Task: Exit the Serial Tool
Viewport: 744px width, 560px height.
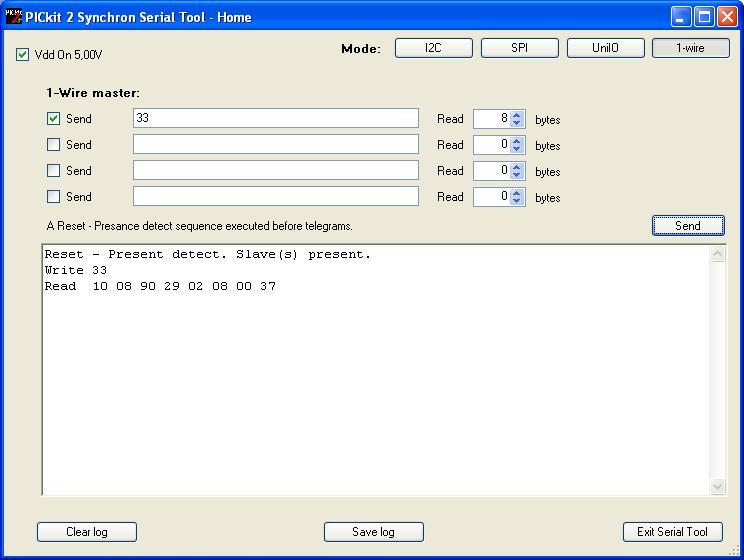Action: (x=672, y=532)
